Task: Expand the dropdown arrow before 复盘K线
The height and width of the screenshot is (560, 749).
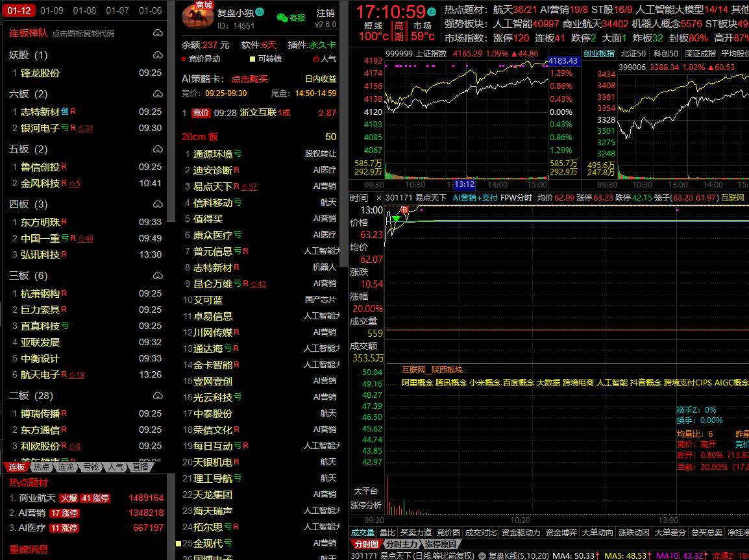Action: [x=481, y=555]
